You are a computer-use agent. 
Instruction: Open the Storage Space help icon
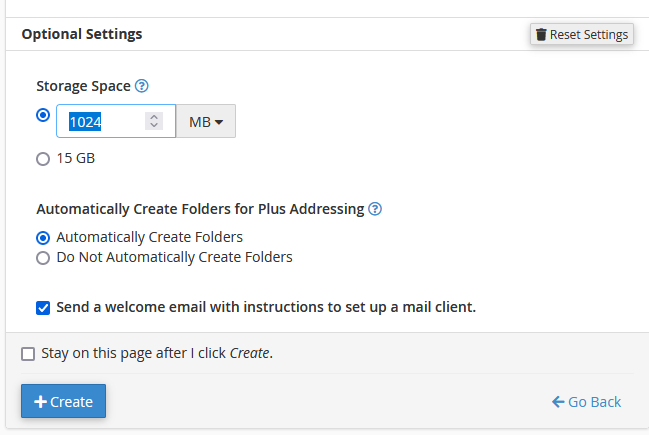pyautogui.click(x=142, y=87)
